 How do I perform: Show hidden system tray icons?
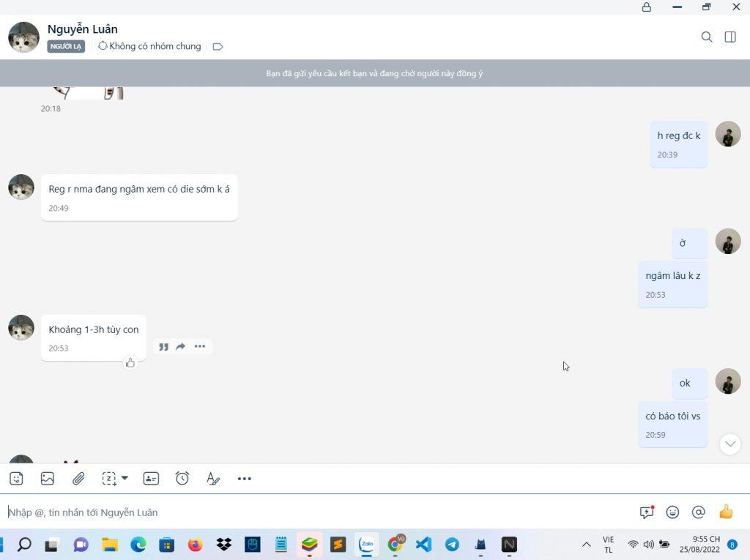click(586, 545)
